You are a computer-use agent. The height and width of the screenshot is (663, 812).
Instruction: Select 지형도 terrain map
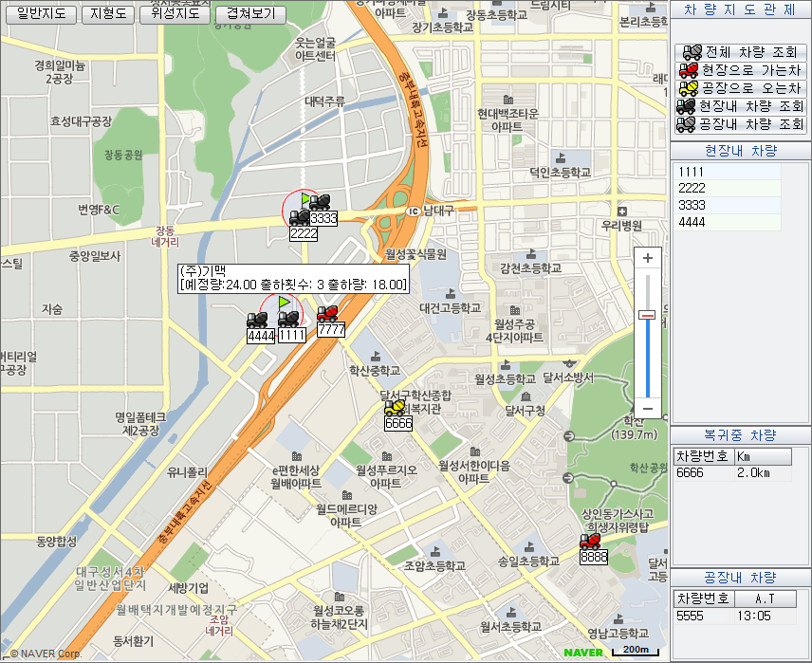coord(107,14)
